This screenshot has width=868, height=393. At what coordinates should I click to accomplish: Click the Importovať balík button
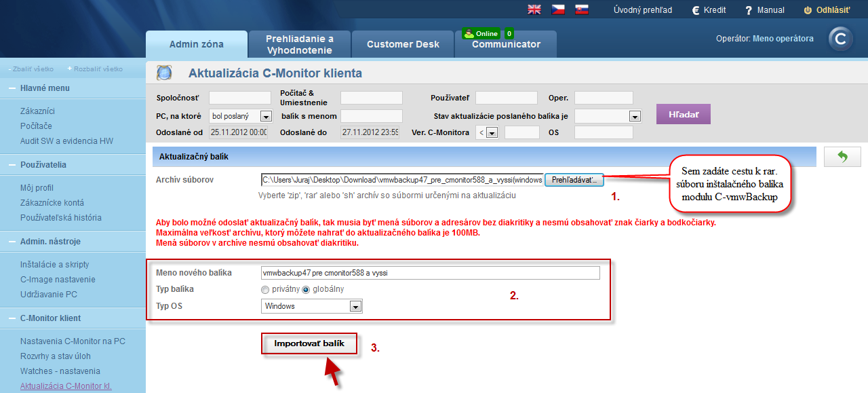click(x=309, y=344)
